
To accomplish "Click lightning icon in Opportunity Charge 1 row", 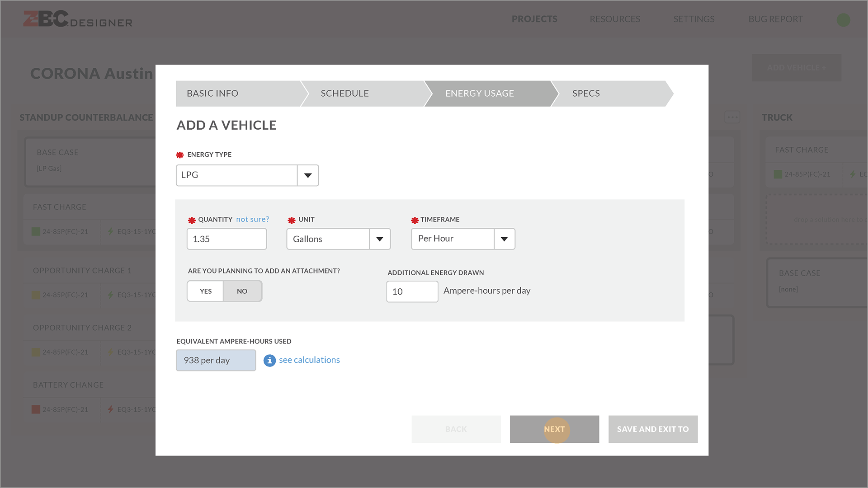I will [110, 295].
